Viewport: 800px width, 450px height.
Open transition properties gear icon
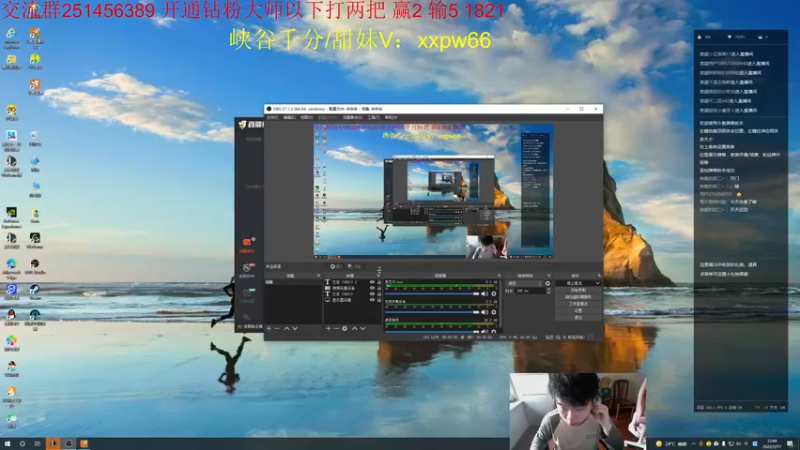click(x=547, y=283)
